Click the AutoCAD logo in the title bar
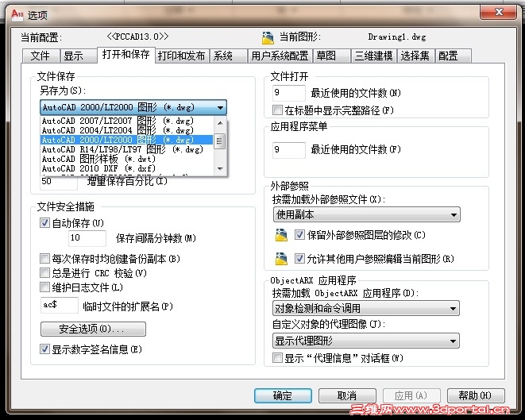 [x=17, y=14]
